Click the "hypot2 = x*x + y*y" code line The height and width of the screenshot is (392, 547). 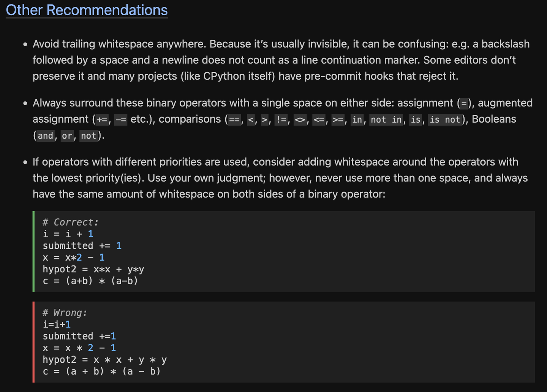tap(93, 269)
